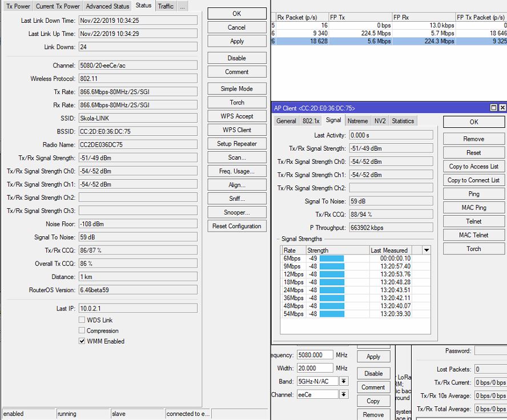The image size is (507, 420).
Task: Open the General tab in AP Client
Action: point(286,121)
